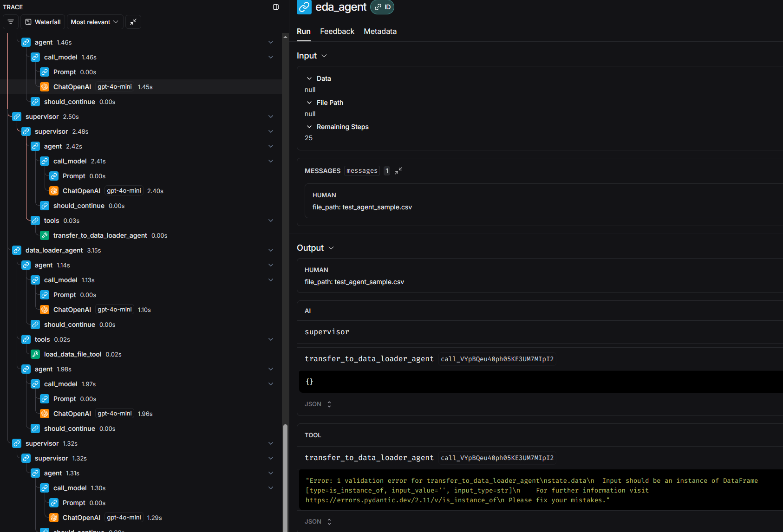783x532 pixels.
Task: Click the HUMAN input message text
Action: 362,207
